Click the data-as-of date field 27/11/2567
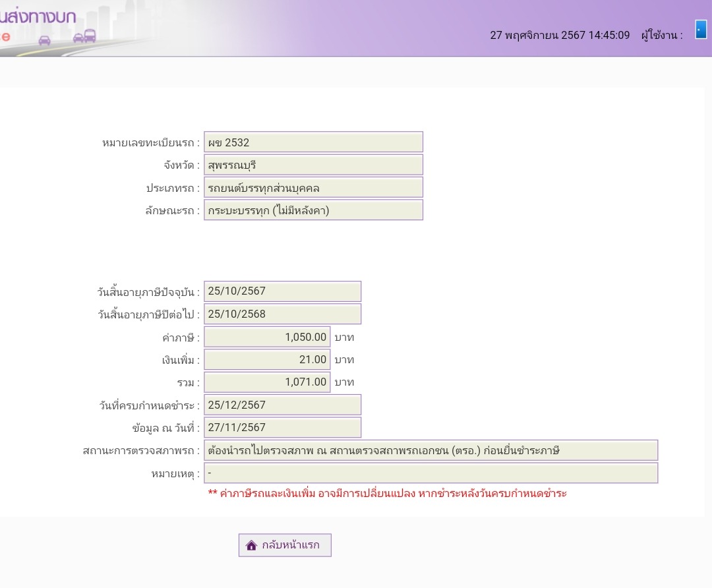Image resolution: width=712 pixels, height=588 pixels. (282, 427)
